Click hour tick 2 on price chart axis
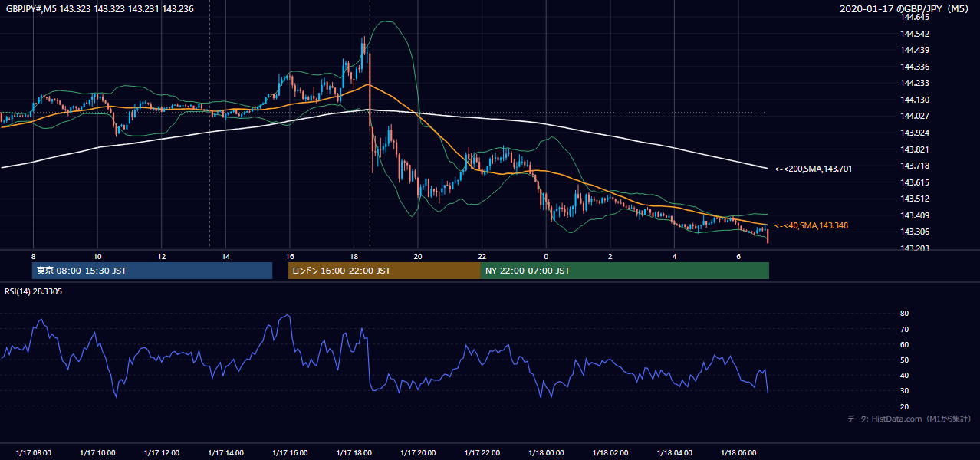The width and height of the screenshot is (980, 460). tap(610, 256)
